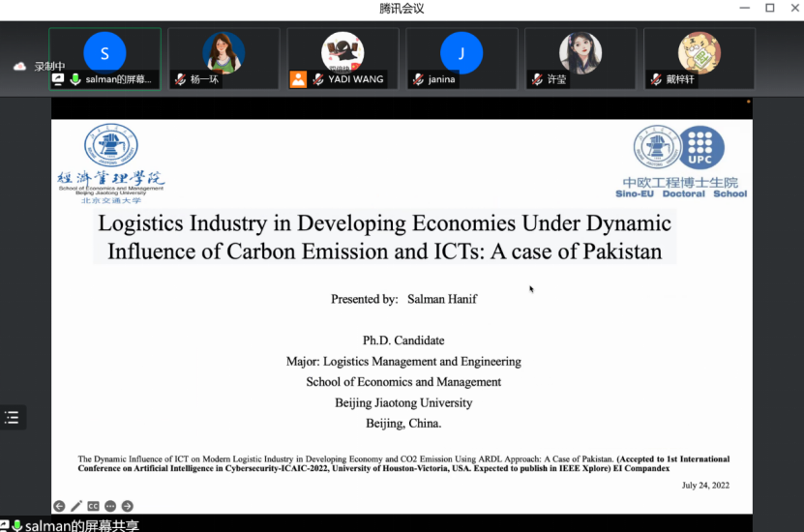Click the Ph.D. Candidate line

[403, 340]
